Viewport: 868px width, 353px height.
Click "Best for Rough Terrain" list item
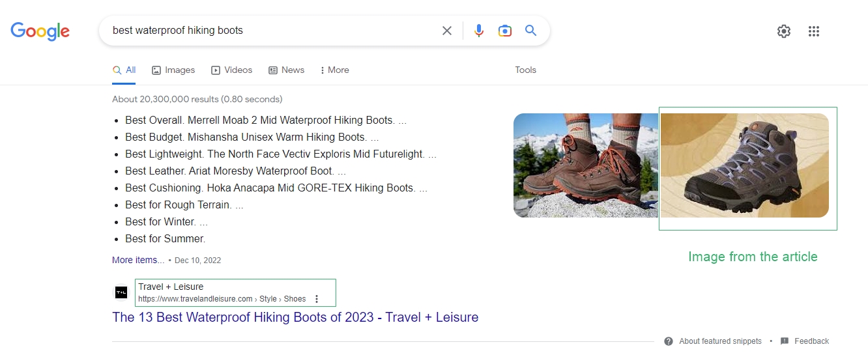(184, 205)
